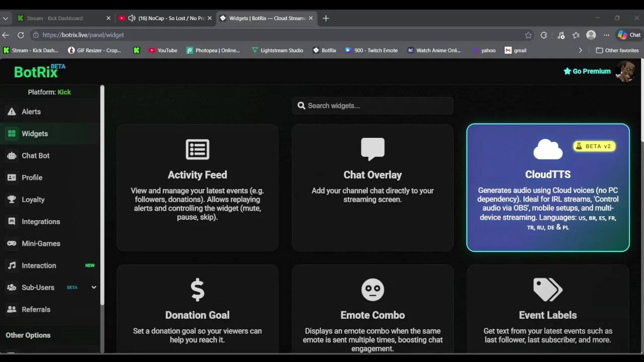The height and width of the screenshot is (362, 644).
Task: Mute the YouTube tab audio icon
Action: (132, 18)
